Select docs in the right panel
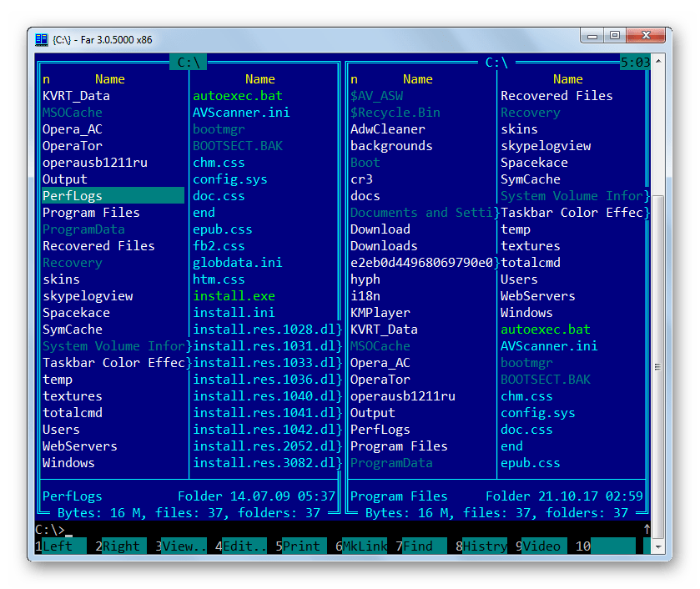This screenshot has width=700, height=589. [x=365, y=195]
